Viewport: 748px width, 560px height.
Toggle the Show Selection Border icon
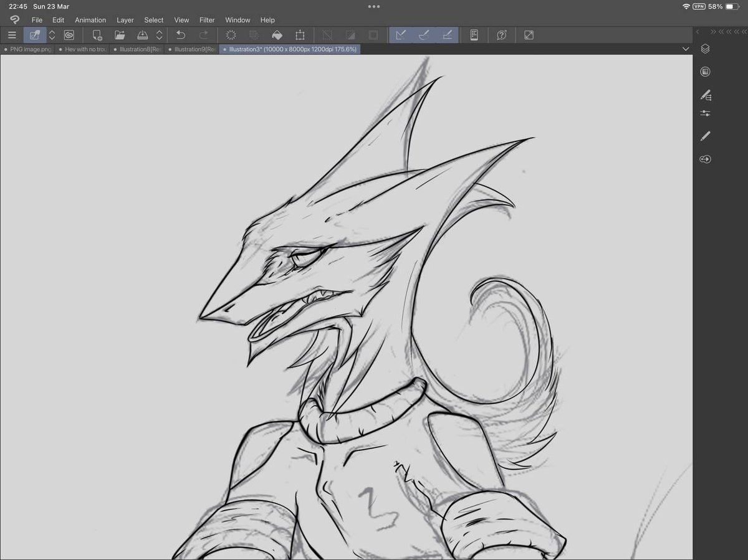(373, 35)
